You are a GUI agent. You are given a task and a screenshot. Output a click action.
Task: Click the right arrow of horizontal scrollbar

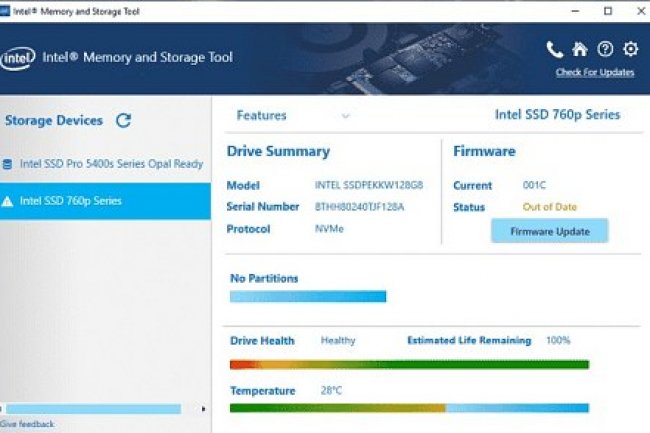point(203,409)
